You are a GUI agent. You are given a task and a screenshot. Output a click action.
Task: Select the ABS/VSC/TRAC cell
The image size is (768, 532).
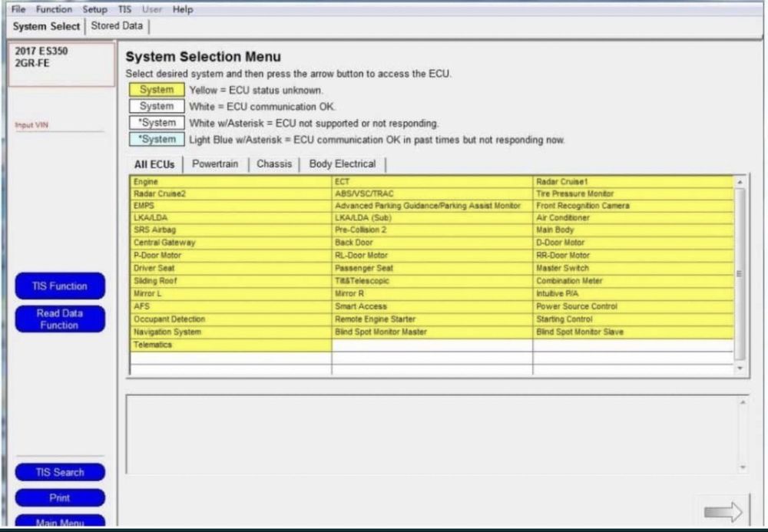click(x=432, y=193)
